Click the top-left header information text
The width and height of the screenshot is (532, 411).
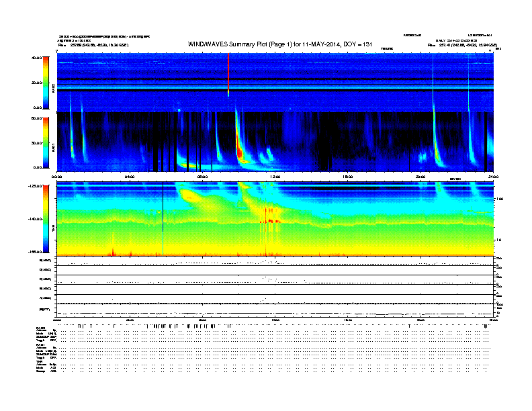coord(103,40)
